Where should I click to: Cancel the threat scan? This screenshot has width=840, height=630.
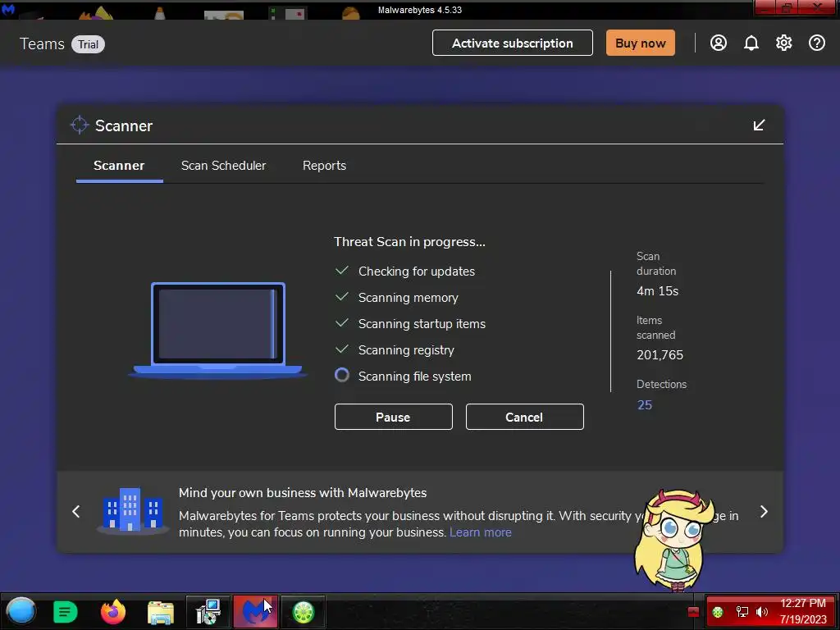pyautogui.click(x=524, y=417)
